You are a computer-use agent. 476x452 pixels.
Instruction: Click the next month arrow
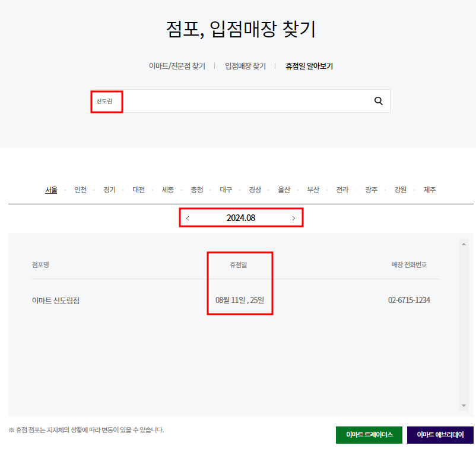(294, 217)
